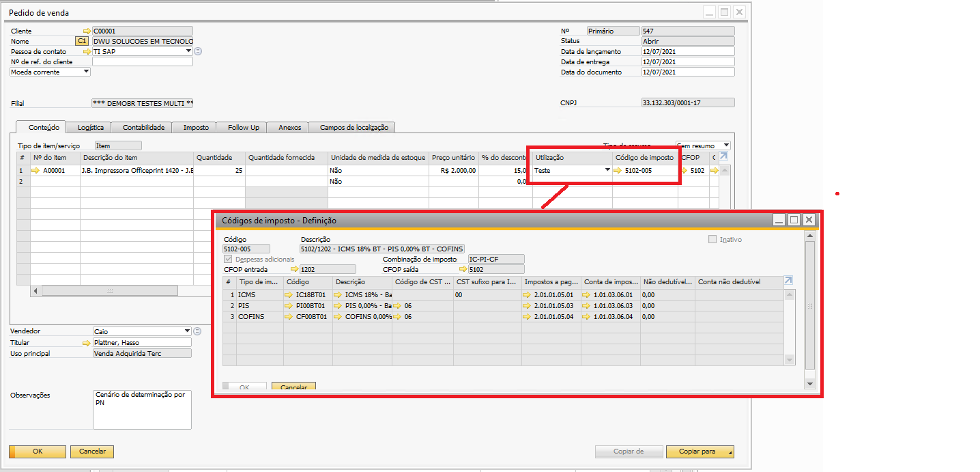Click round details icon beside Pessoa de contato

click(x=198, y=51)
